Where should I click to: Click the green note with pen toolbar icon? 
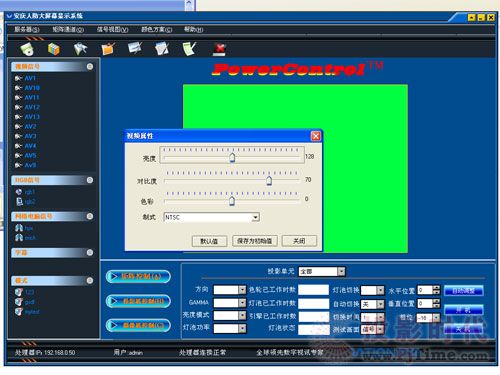(x=189, y=49)
